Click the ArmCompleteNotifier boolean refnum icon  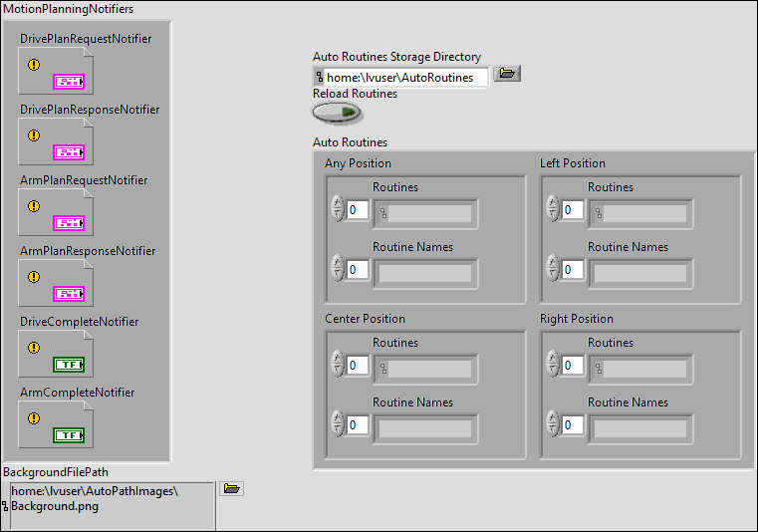[55, 424]
